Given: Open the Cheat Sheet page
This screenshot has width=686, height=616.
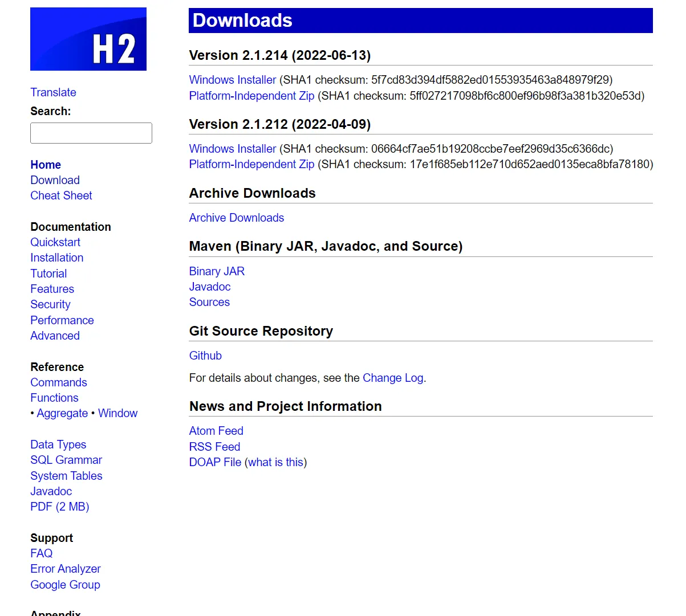Looking at the screenshot, I should click(x=61, y=195).
